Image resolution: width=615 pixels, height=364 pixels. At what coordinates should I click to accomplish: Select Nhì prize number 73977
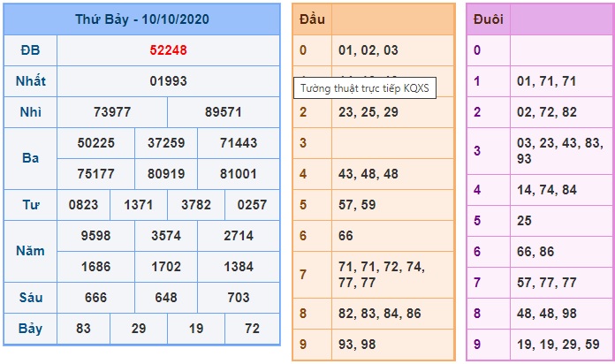tap(112, 112)
